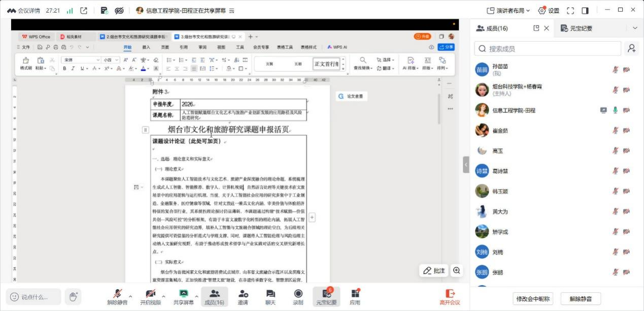Open the 聊天 chat icon

pos(270,297)
